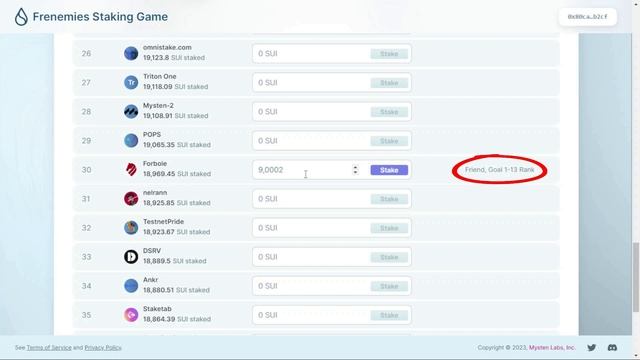Click the 'Friend, Goal 1-13 Rank' label
Screen dimensions: 640x360
coord(500,169)
